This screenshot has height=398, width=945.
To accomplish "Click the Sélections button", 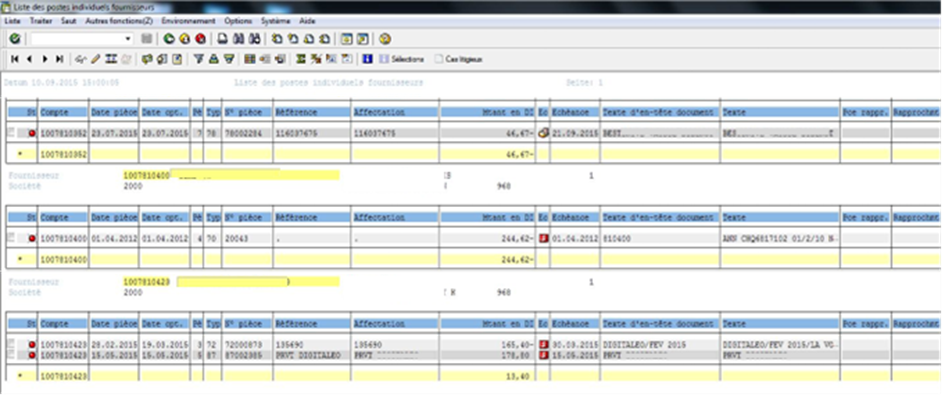I will coord(401,59).
